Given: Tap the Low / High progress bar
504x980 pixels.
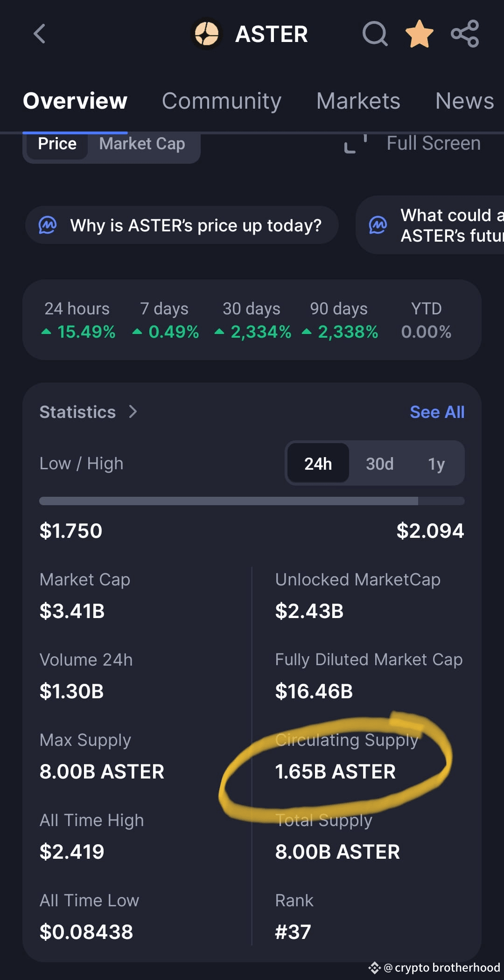Looking at the screenshot, I should [252, 501].
